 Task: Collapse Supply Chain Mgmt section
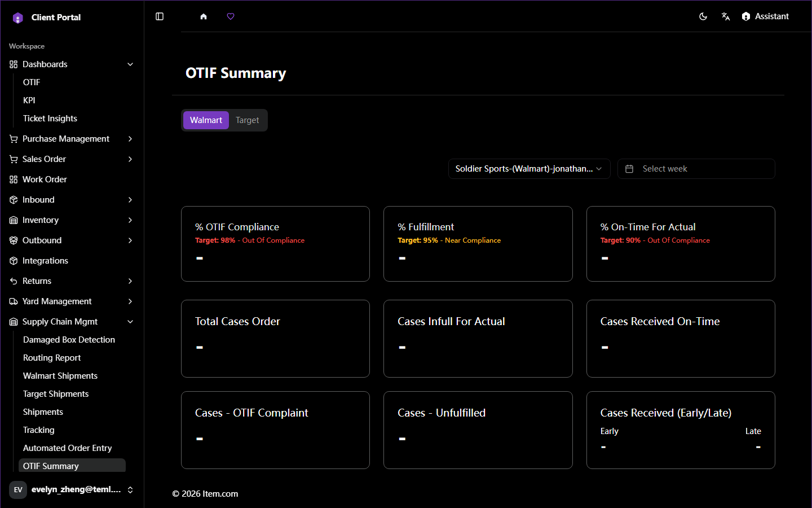tap(72, 322)
